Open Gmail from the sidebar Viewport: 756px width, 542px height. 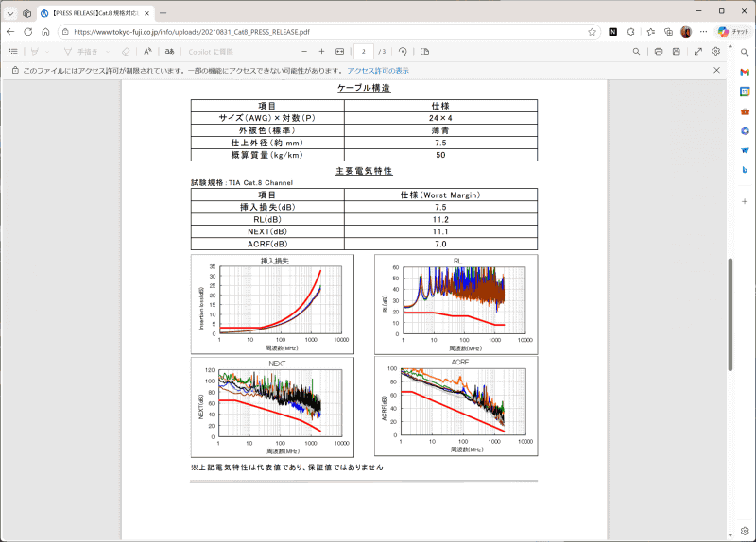pos(745,72)
